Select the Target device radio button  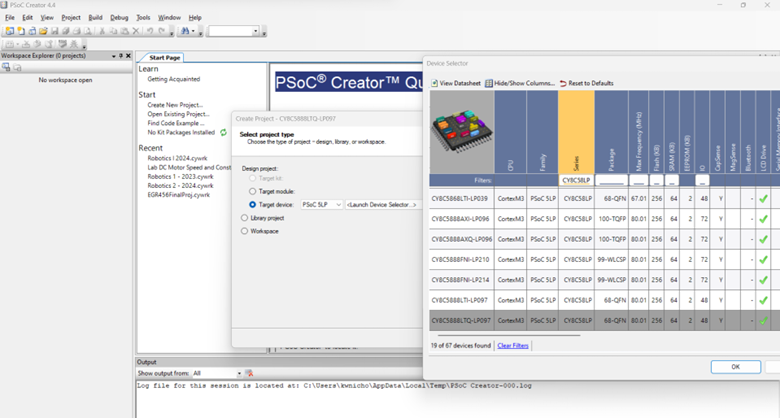click(x=252, y=205)
